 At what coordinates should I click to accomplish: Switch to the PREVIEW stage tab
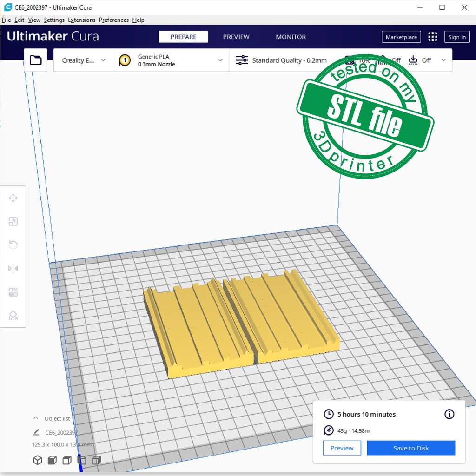click(x=236, y=37)
